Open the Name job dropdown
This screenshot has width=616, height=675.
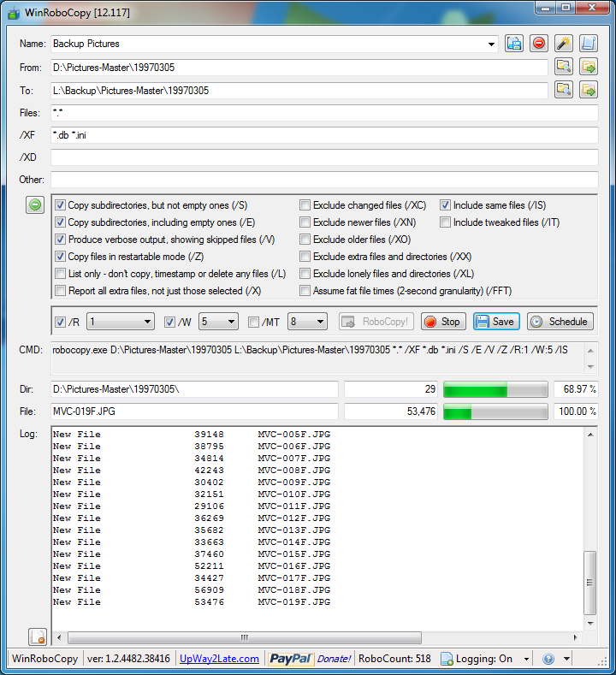[x=491, y=44]
